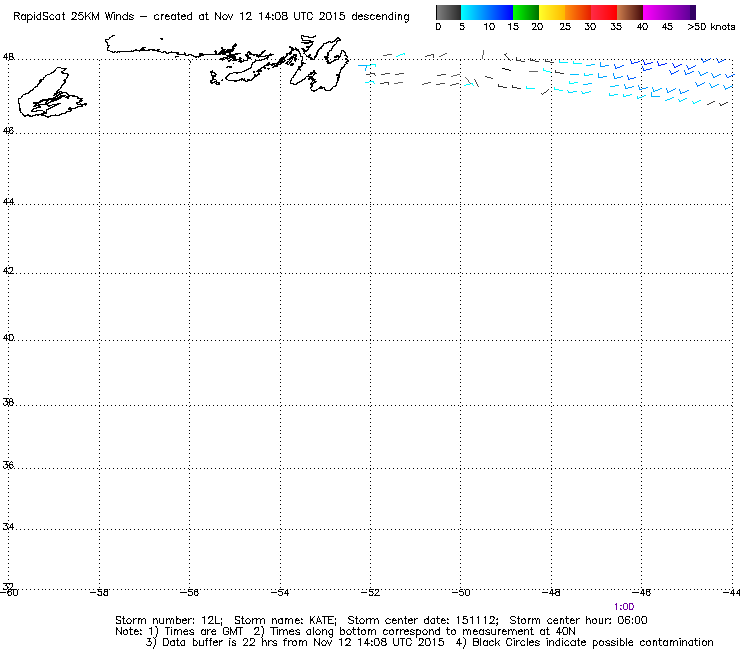The image size is (740, 650).
Task: Click the gray 0-5 knots color segment
Action: (x=448, y=12)
